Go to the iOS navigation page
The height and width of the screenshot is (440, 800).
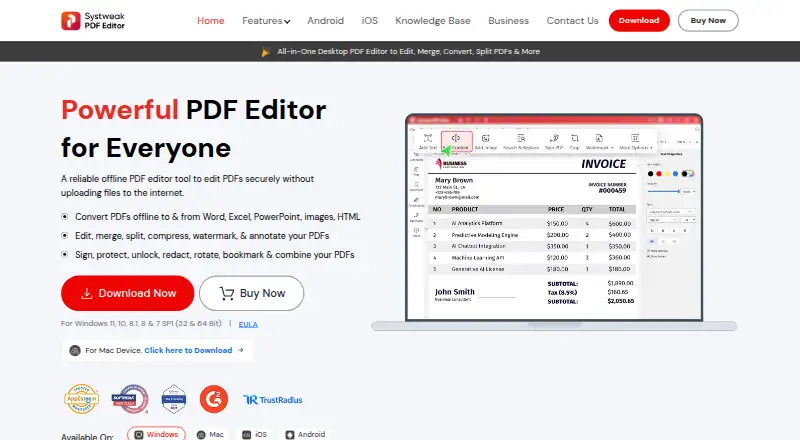(369, 20)
